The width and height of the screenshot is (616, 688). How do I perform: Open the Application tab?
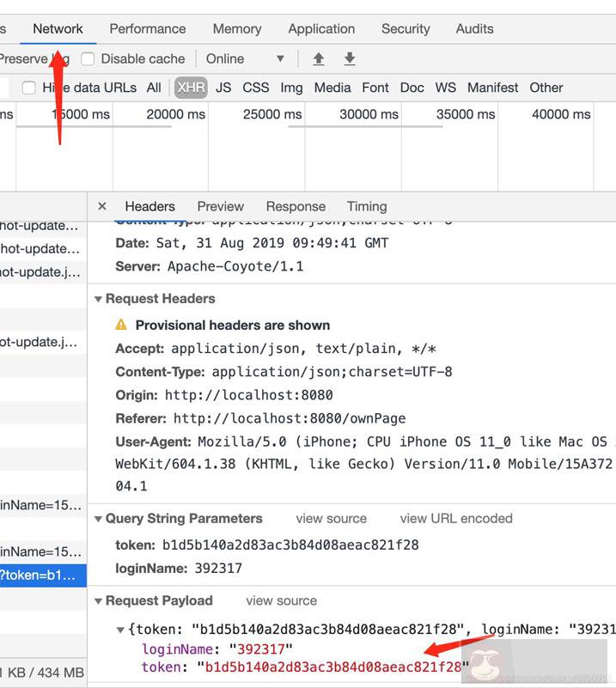[321, 28]
